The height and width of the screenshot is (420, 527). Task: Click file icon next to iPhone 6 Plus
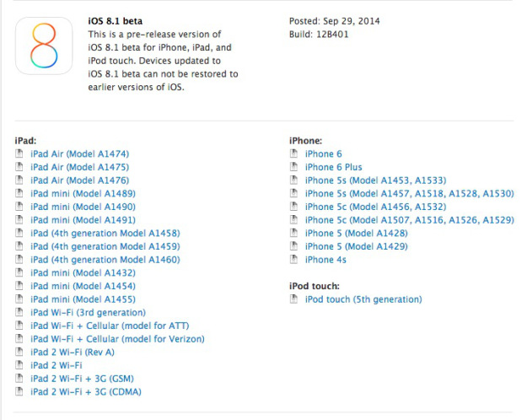293,168
